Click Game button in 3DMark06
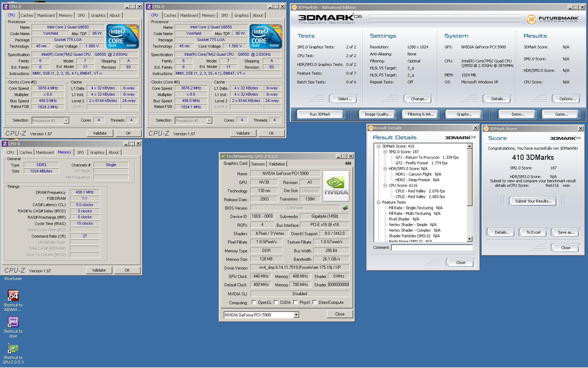The width and height of the screenshot is (588, 368). coord(561,114)
